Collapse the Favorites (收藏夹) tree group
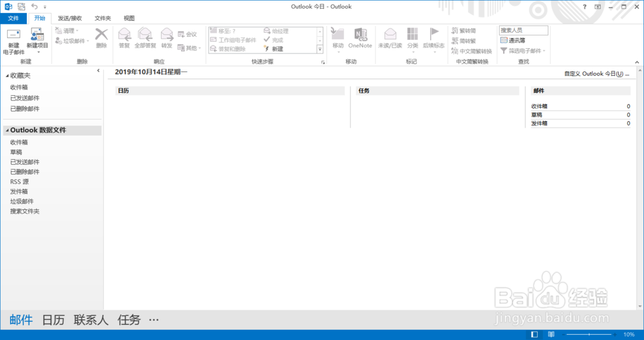 point(7,76)
